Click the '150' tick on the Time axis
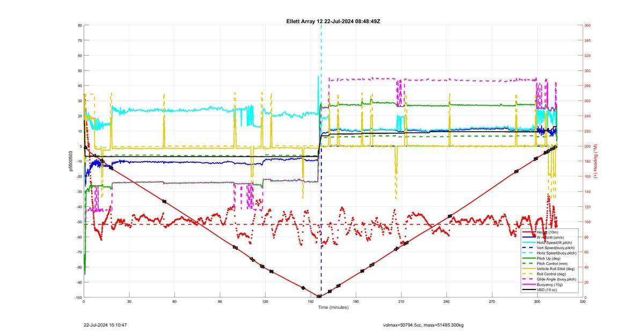644x334 pixels. click(311, 302)
